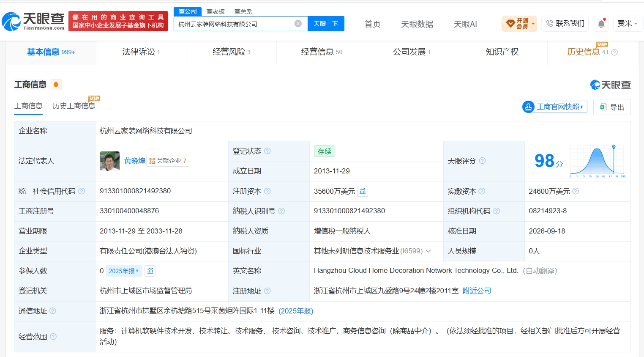Click the 工商官网快照 avatar icon
This screenshot has width=644, height=357.
point(528,107)
